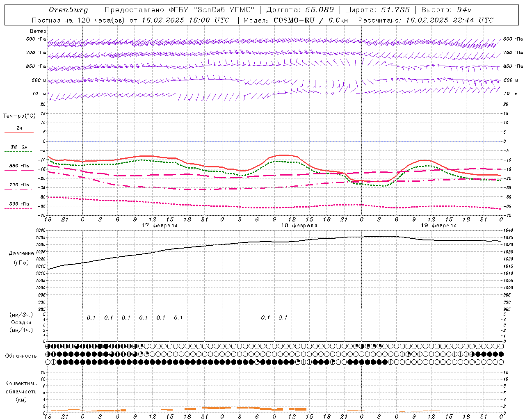Click the "Широта: 51.735" latitude value
This screenshot has width=525, height=420.
coord(377,10)
